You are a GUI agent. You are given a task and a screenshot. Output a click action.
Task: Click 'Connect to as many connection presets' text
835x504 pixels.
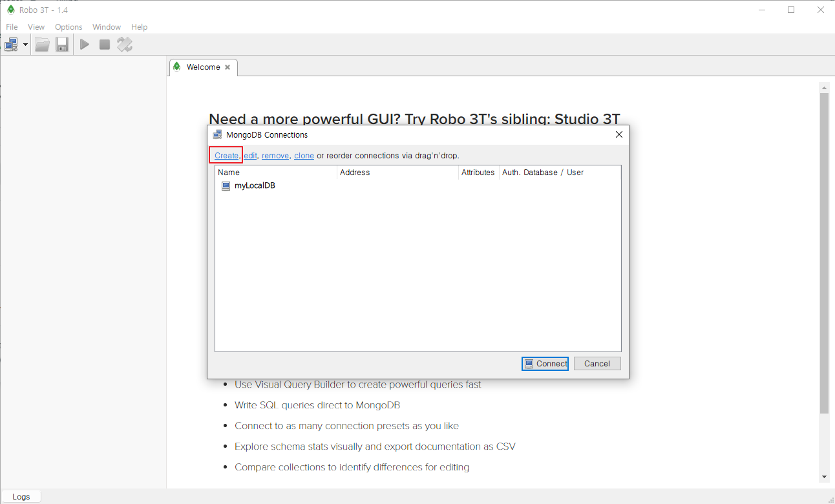(x=347, y=426)
